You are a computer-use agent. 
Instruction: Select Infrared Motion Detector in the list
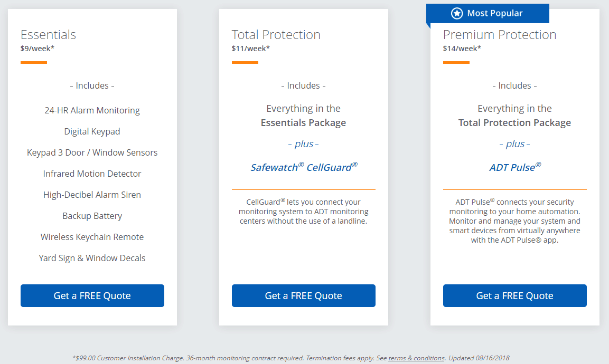pyautogui.click(x=92, y=174)
